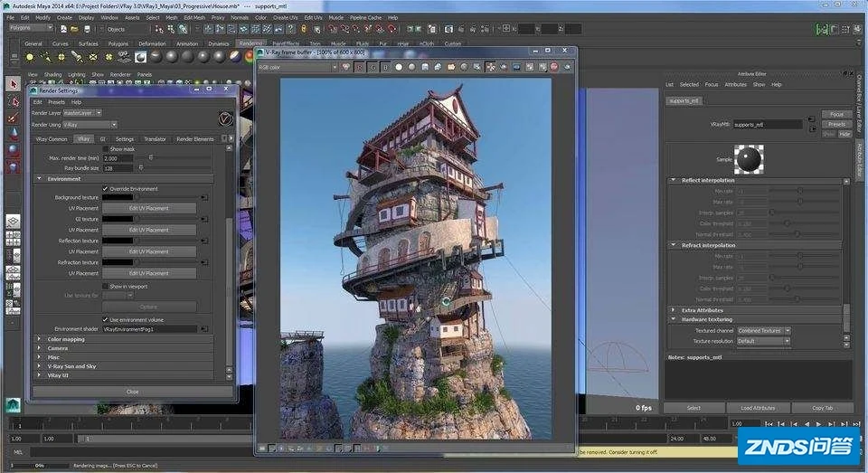Toggle red channel R in V-Ray frame buffer
Image resolution: width=868 pixels, height=473 pixels.
[359, 67]
